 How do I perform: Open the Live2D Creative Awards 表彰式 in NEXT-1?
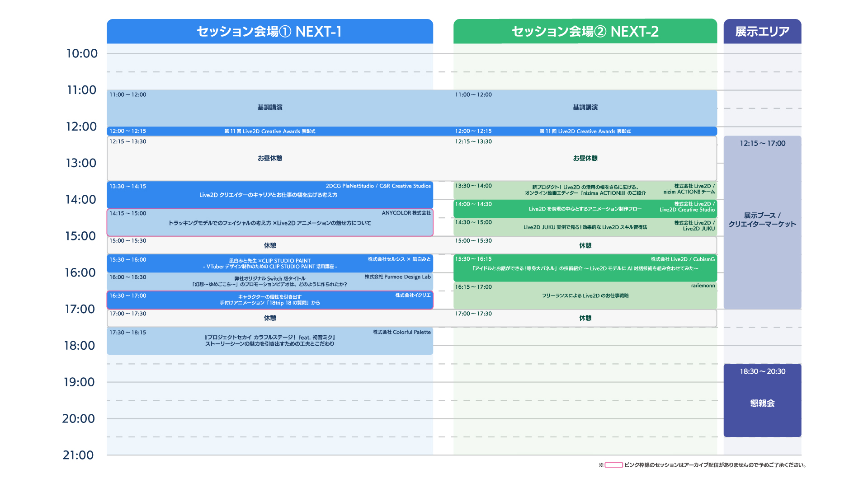(x=270, y=131)
